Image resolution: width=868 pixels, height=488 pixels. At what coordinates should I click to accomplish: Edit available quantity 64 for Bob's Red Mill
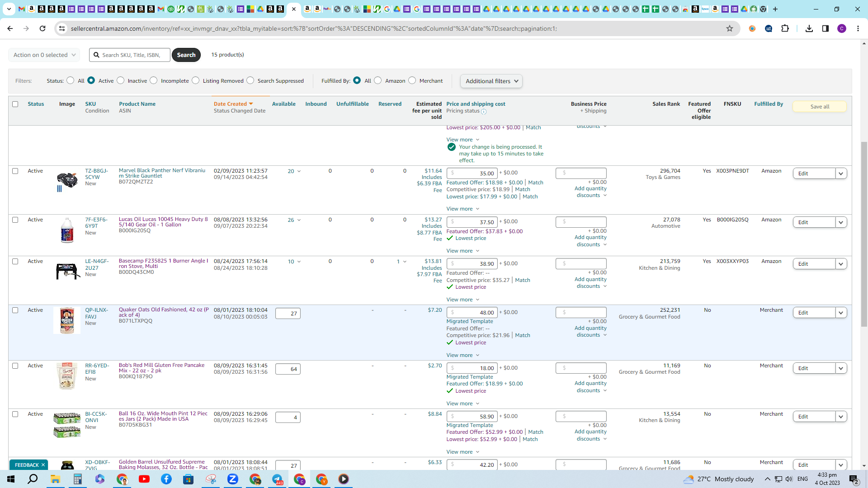click(x=288, y=369)
